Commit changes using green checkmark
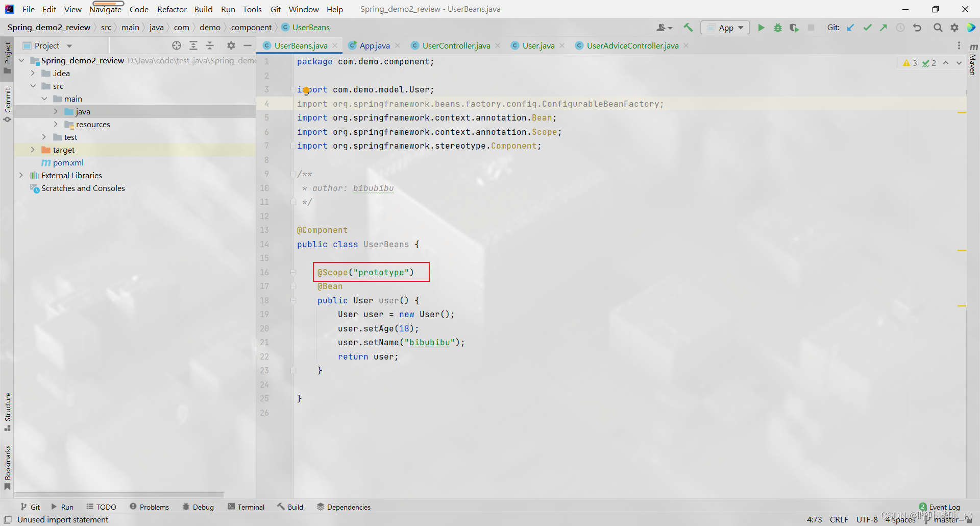 867,28
